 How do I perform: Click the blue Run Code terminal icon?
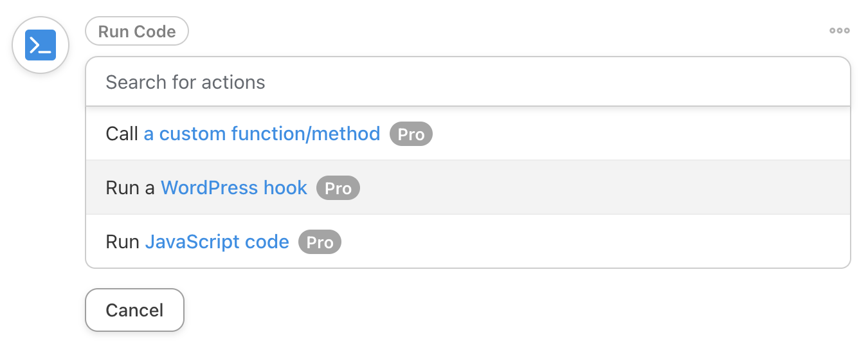tap(41, 45)
